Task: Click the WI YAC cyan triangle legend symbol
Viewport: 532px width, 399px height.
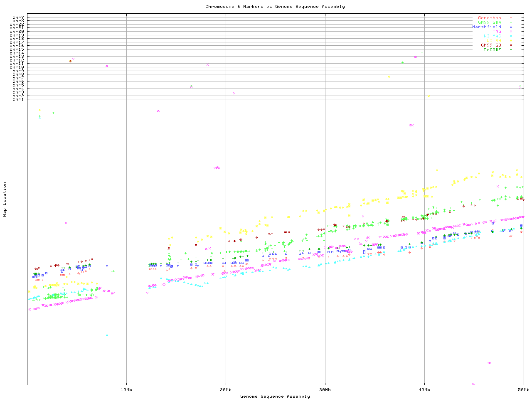Action: tap(511, 36)
